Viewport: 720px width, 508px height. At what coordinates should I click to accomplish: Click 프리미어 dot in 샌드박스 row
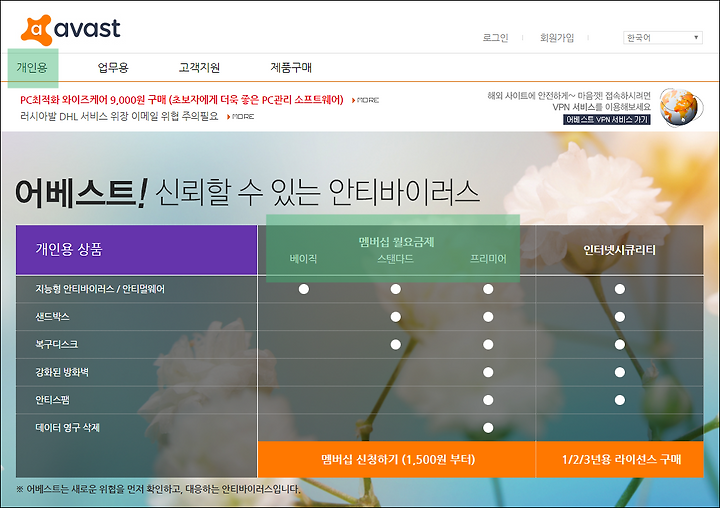tap(488, 317)
